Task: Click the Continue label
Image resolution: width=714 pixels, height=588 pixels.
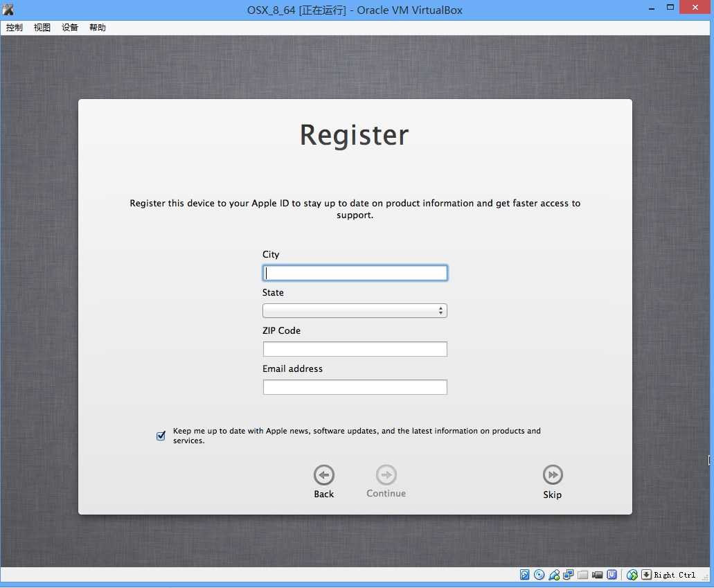Action: point(386,493)
